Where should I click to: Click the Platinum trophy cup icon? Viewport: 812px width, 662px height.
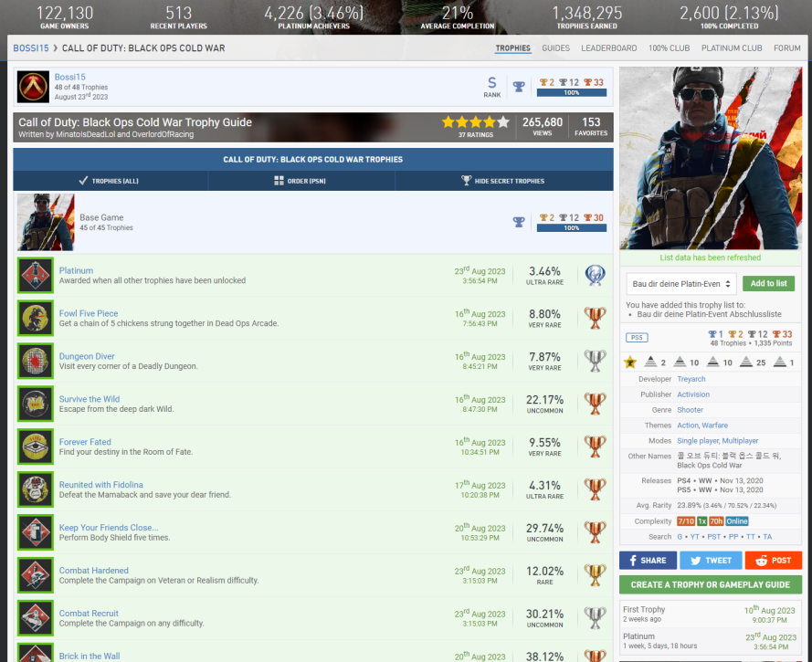595,276
